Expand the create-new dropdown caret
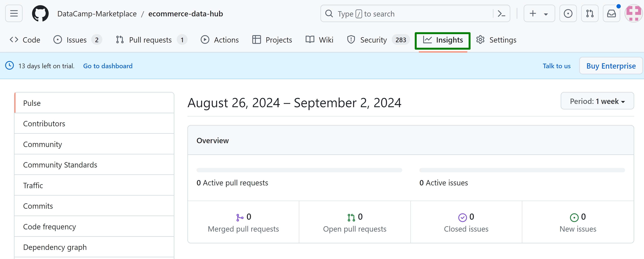644x259 pixels. (x=546, y=14)
